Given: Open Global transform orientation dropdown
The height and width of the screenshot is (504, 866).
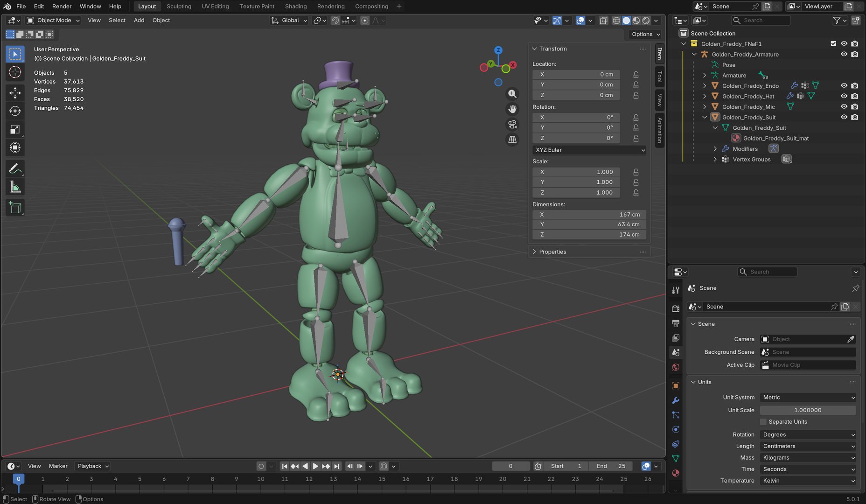Looking at the screenshot, I should point(289,21).
